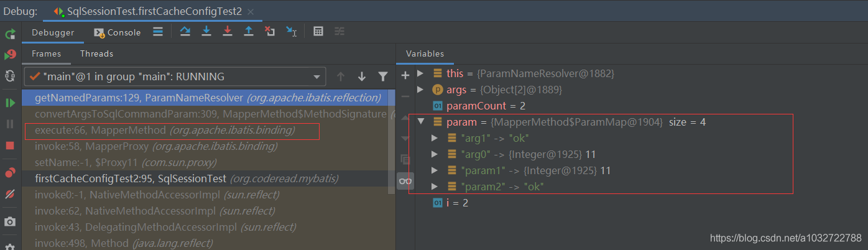Click the three-line icon beside Console tab
This screenshot has width=868, height=250.
[x=158, y=32]
